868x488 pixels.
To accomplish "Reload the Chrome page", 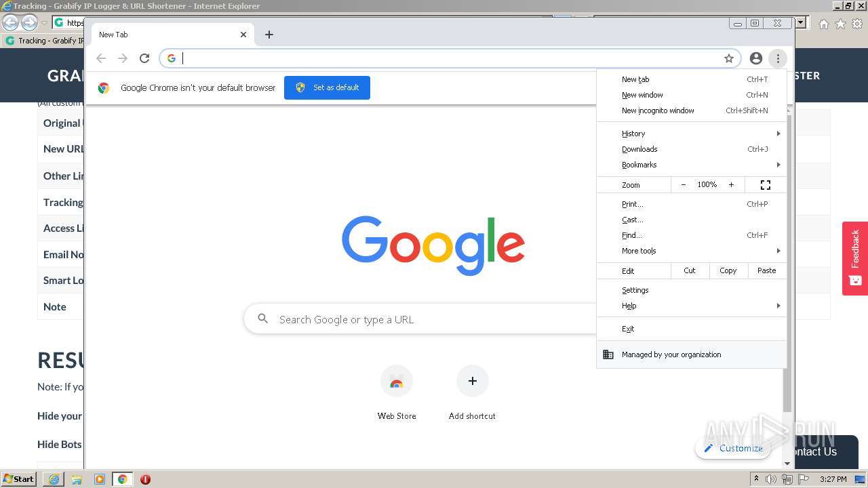I will (x=144, y=58).
